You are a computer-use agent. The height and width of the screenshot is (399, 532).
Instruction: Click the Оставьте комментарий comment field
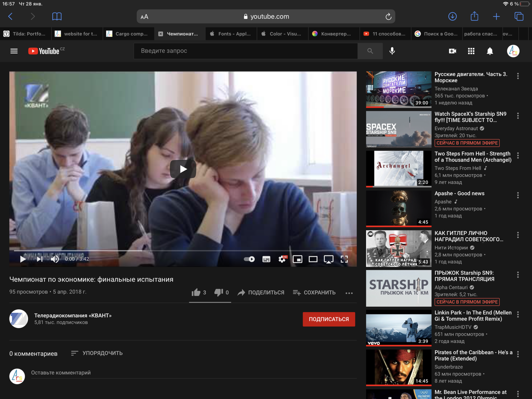coord(193,373)
